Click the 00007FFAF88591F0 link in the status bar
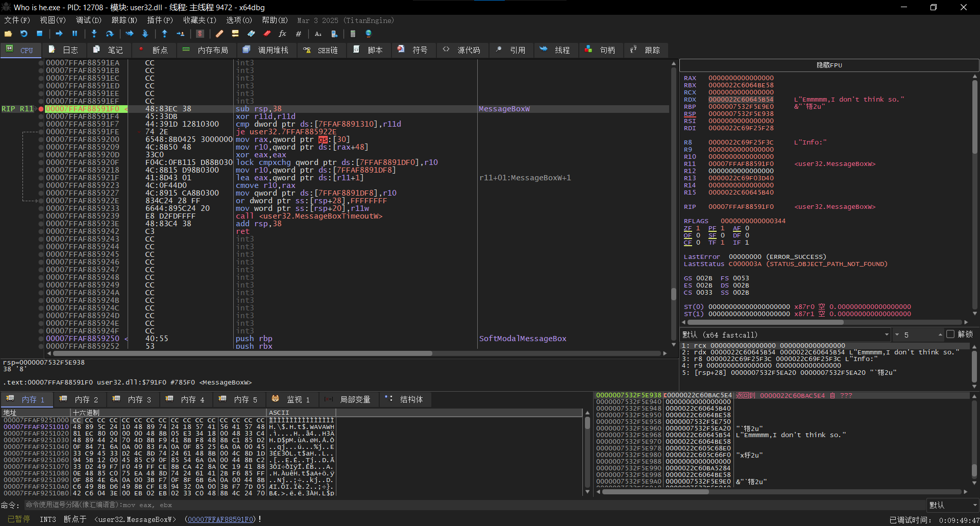The width and height of the screenshot is (980, 526). (x=220, y=519)
